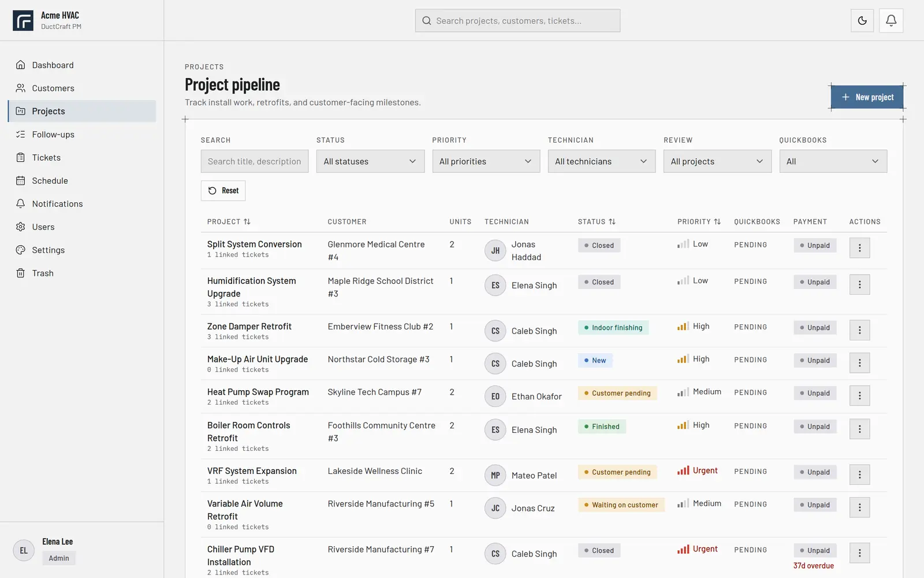Viewport: 924px width, 578px height.
Task: Open Schedule in sidebar
Action: tap(82, 181)
